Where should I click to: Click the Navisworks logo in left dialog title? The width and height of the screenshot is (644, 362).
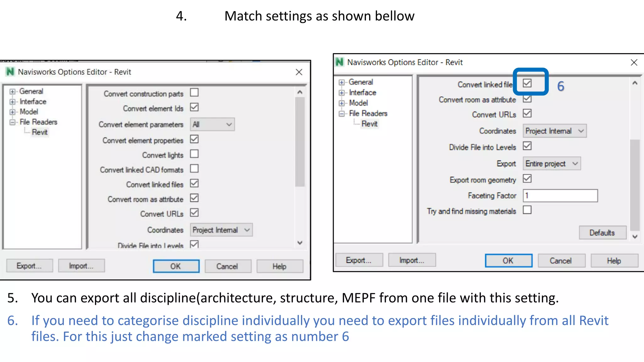10,72
